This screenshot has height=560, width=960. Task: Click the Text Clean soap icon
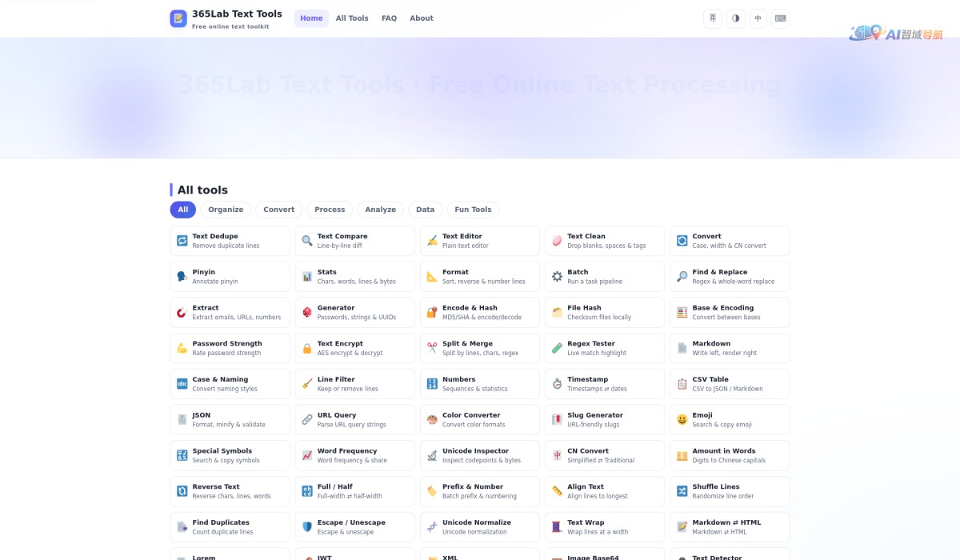click(x=557, y=241)
